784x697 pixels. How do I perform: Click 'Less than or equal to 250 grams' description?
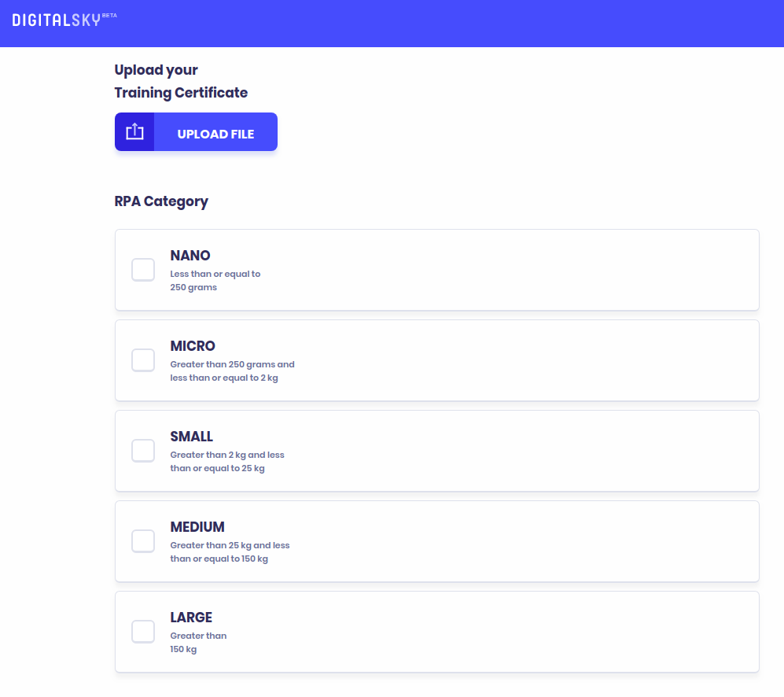(x=215, y=281)
